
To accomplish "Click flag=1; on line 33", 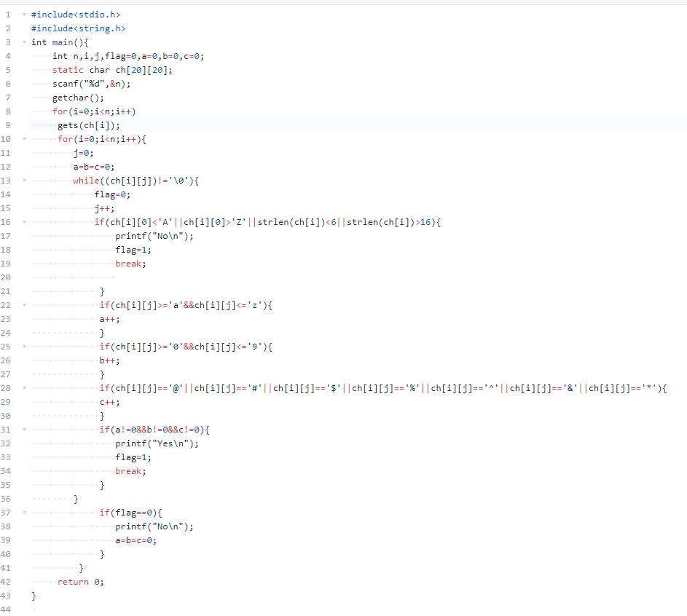I will click(133, 457).
